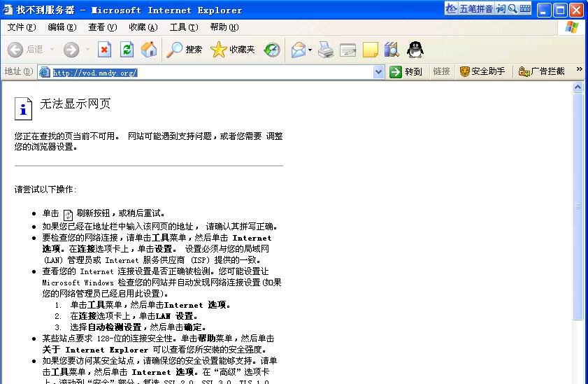Open the 搜索 search pane
Image resolution: width=588 pixels, height=384 pixels.
[184, 50]
